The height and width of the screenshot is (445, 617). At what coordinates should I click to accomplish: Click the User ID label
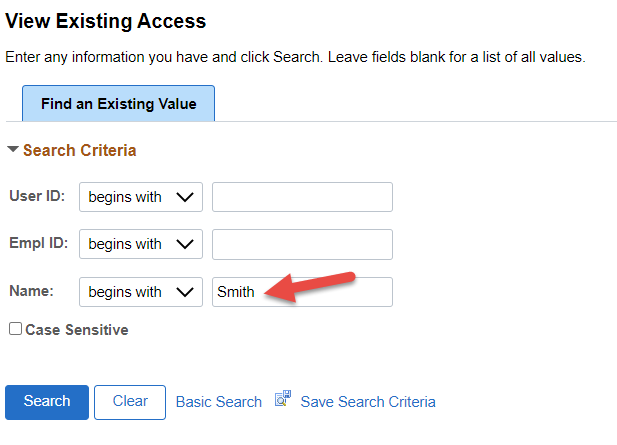pyautogui.click(x=37, y=197)
